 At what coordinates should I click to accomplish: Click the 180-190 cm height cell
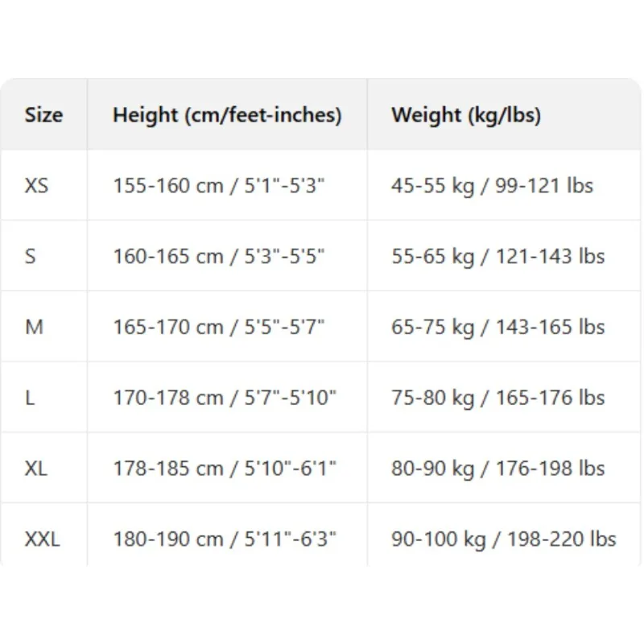tap(225, 539)
